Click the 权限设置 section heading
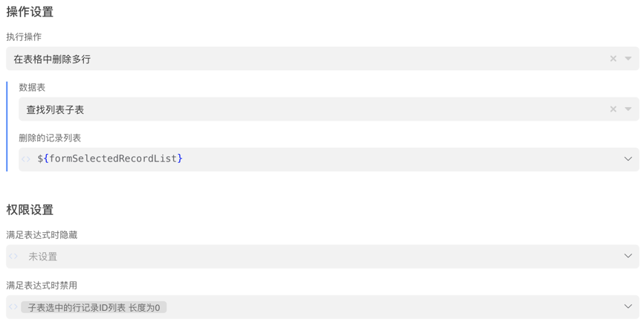This screenshot has height=334, width=644. click(x=30, y=210)
